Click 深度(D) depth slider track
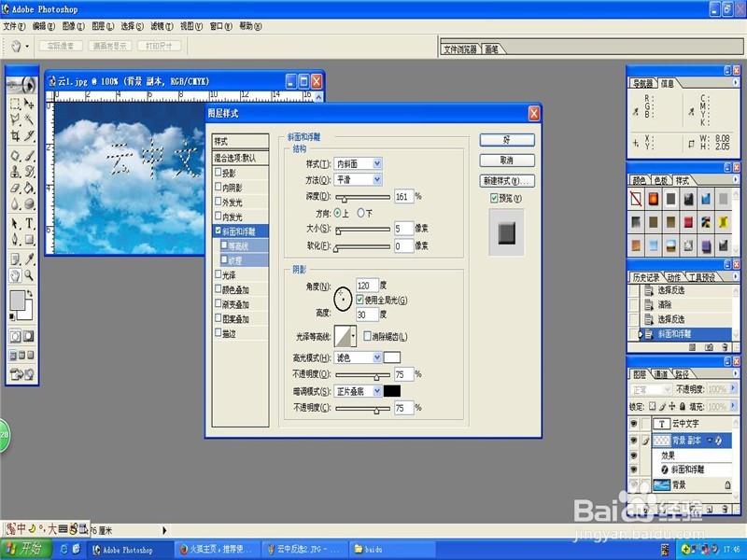This screenshot has height=560, width=747. pos(363,197)
